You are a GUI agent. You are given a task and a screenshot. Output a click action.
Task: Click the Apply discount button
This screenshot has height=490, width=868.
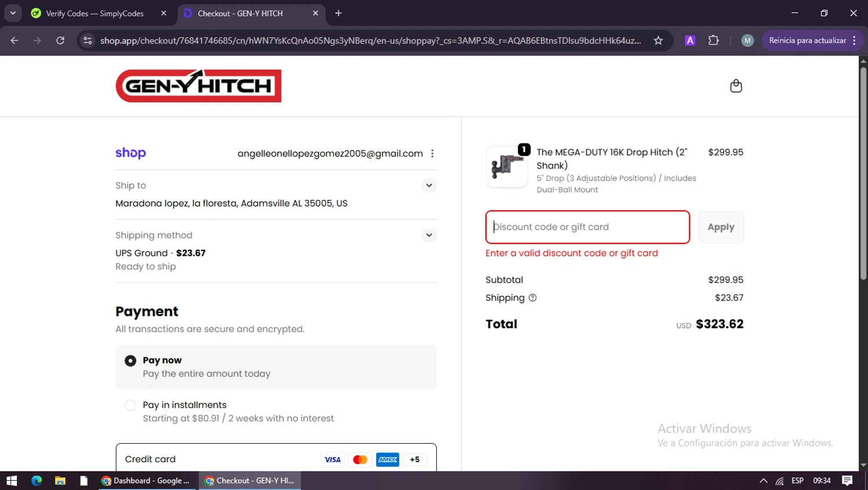[x=721, y=227]
